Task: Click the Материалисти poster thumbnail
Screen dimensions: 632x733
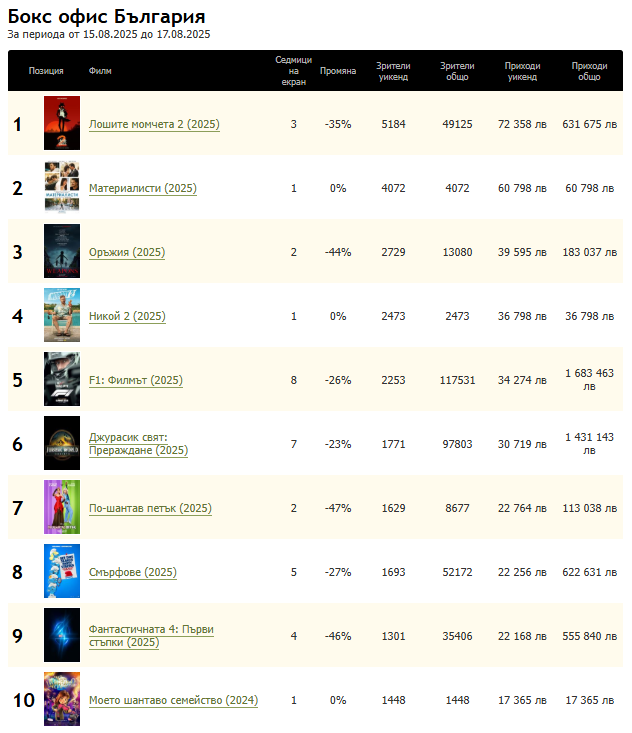Action: (x=62, y=188)
